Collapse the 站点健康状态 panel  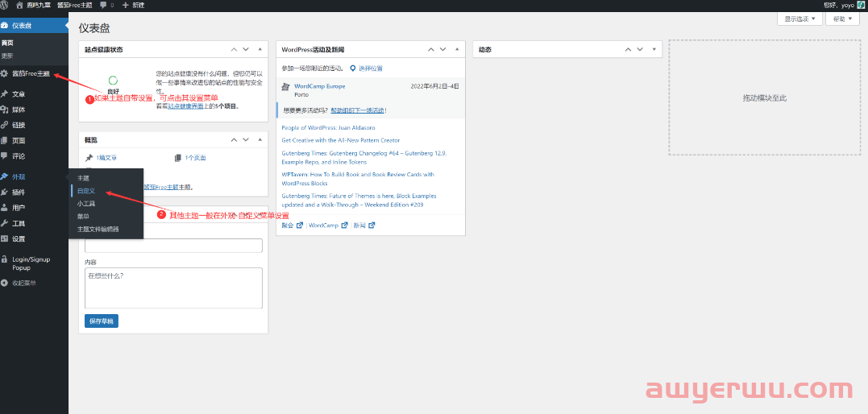260,49
